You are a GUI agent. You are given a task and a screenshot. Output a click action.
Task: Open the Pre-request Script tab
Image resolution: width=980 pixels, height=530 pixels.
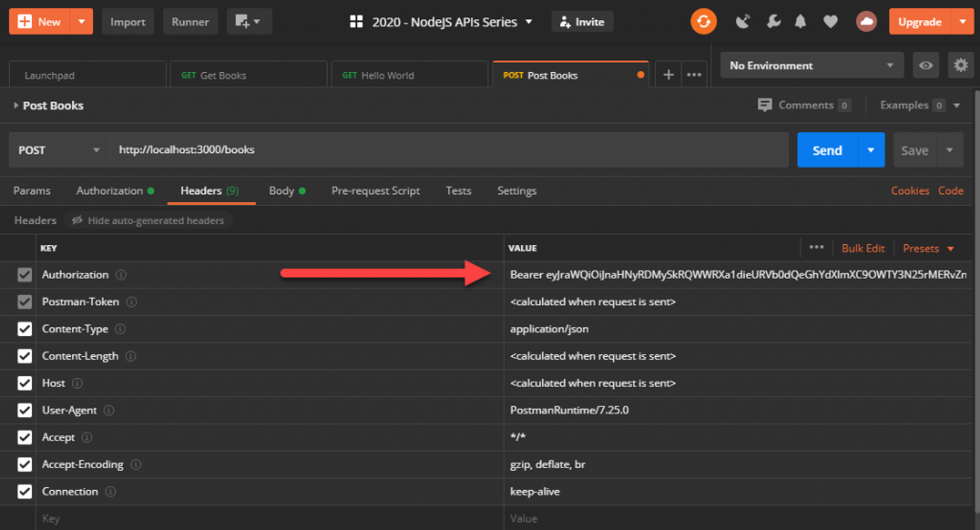(x=375, y=191)
